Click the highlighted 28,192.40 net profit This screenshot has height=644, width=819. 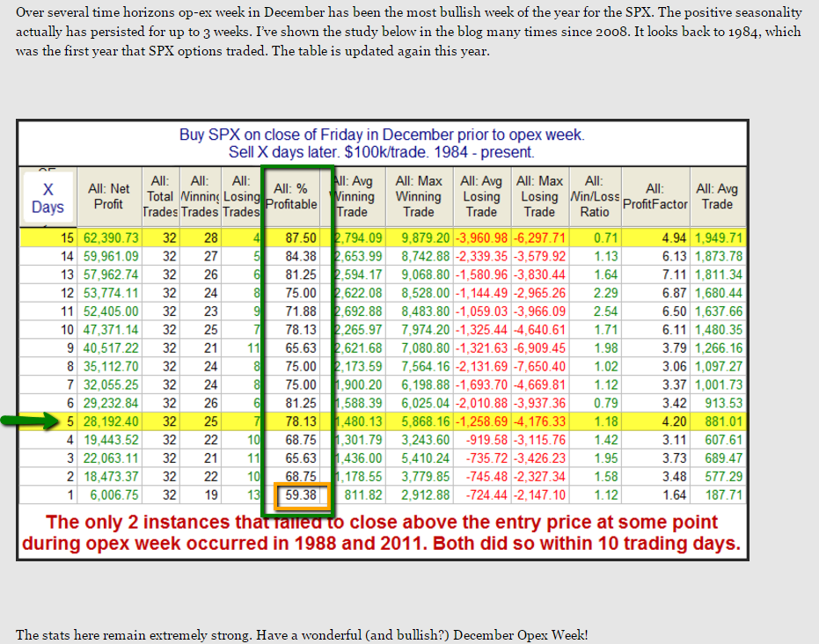[x=111, y=421]
